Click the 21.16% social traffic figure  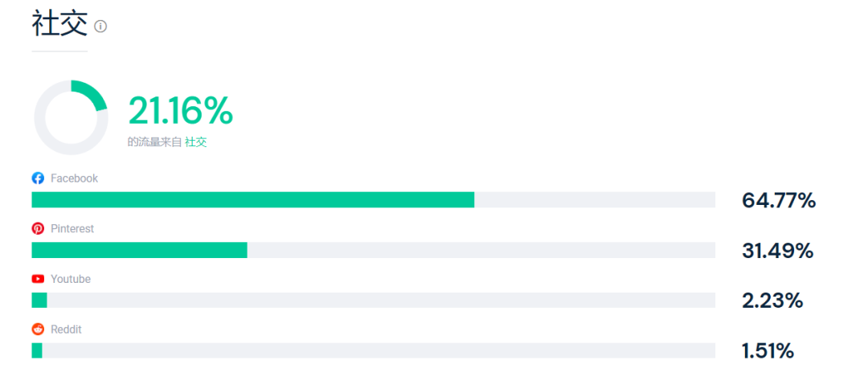click(x=181, y=111)
